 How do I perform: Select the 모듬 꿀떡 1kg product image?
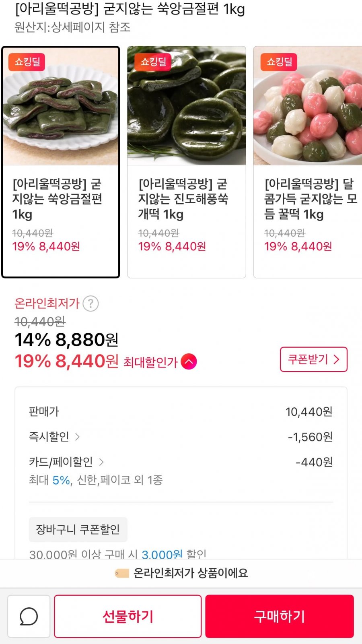coord(308,106)
